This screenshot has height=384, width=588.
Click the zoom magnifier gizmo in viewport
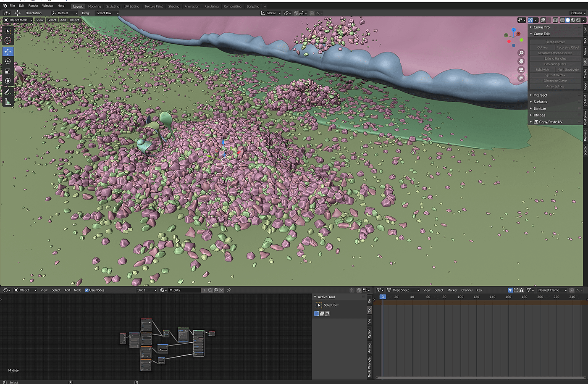click(x=521, y=53)
